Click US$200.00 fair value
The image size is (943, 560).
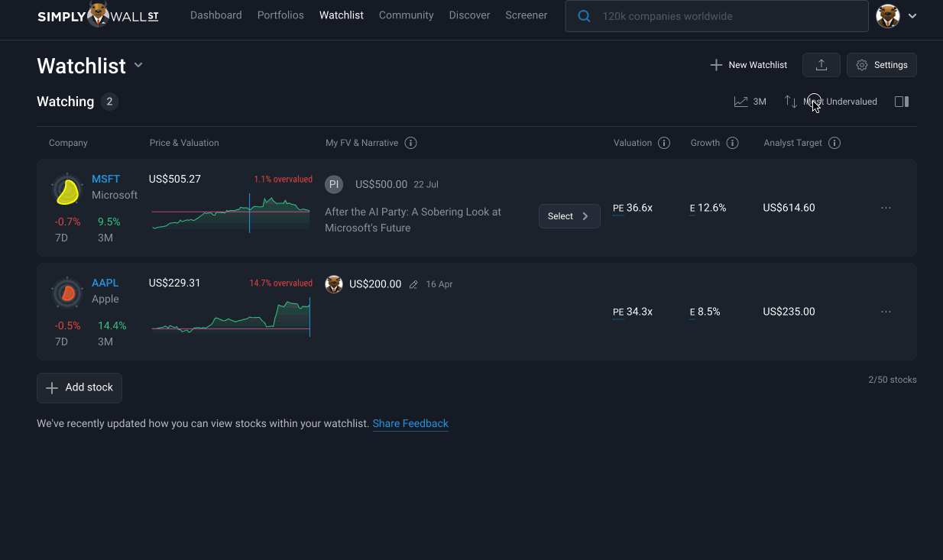[375, 284]
